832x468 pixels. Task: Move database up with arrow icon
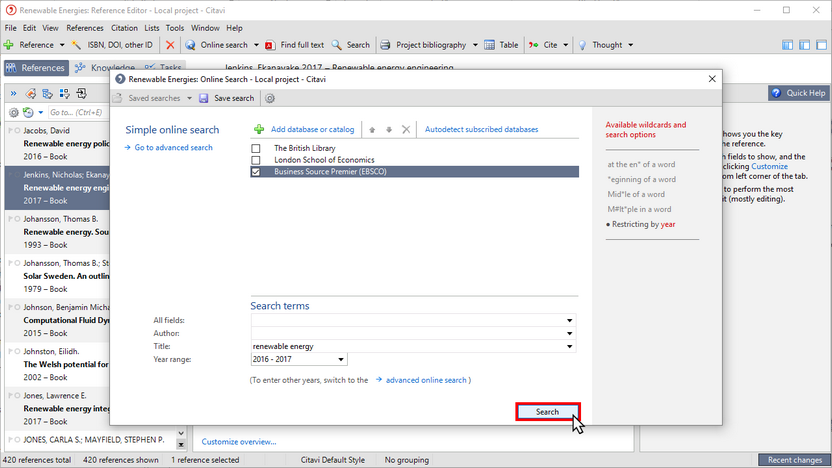click(x=372, y=129)
